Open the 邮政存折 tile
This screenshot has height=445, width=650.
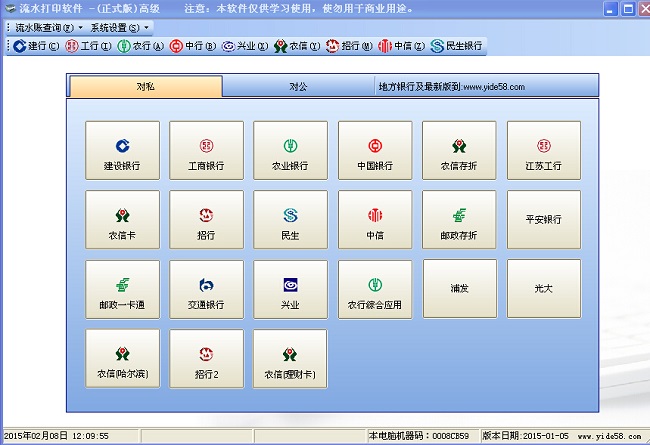(x=459, y=220)
